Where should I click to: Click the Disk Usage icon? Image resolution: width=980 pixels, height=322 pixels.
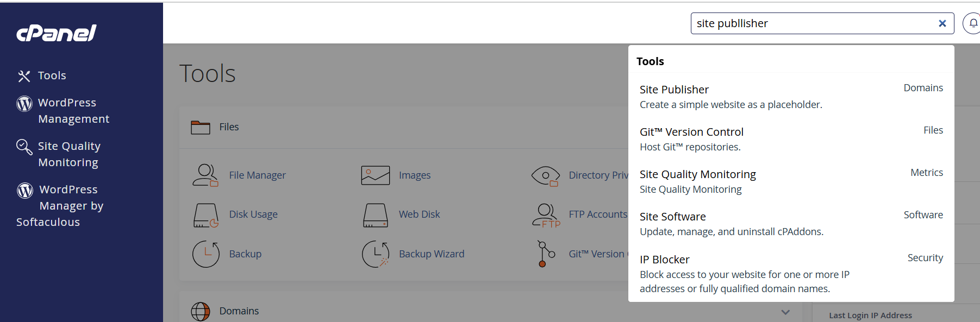(205, 215)
